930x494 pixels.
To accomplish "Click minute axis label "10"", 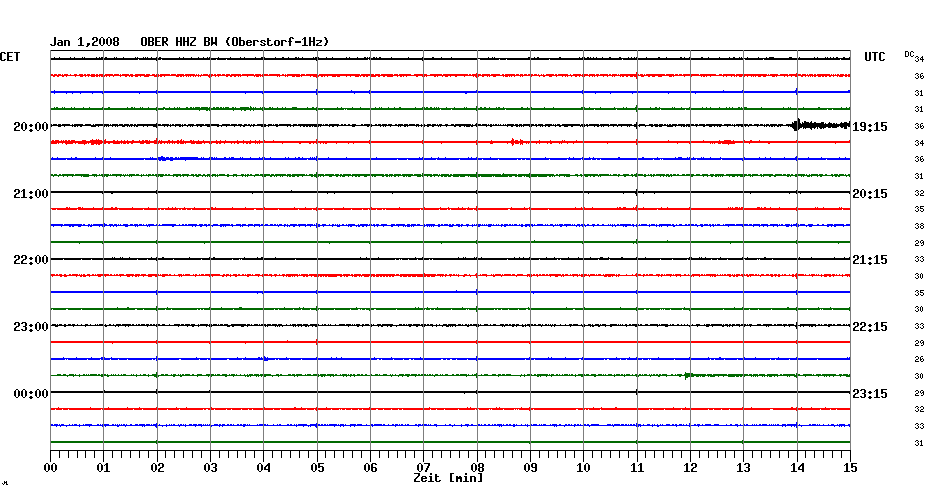I will (584, 468).
